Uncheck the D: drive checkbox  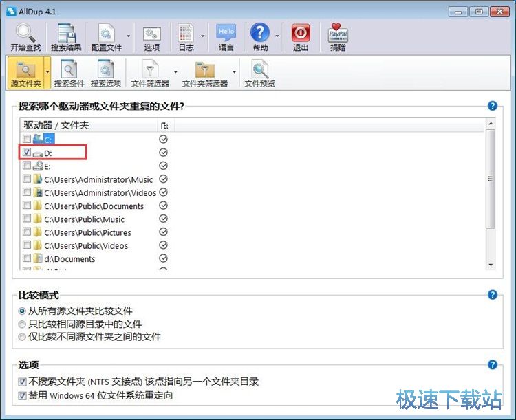(27, 152)
